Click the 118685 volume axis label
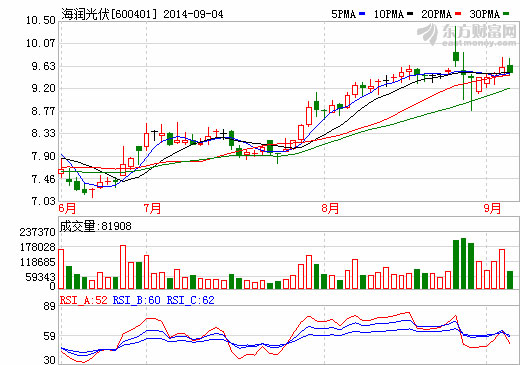Image resolution: width=520 pixels, height=365 pixels. point(37,262)
